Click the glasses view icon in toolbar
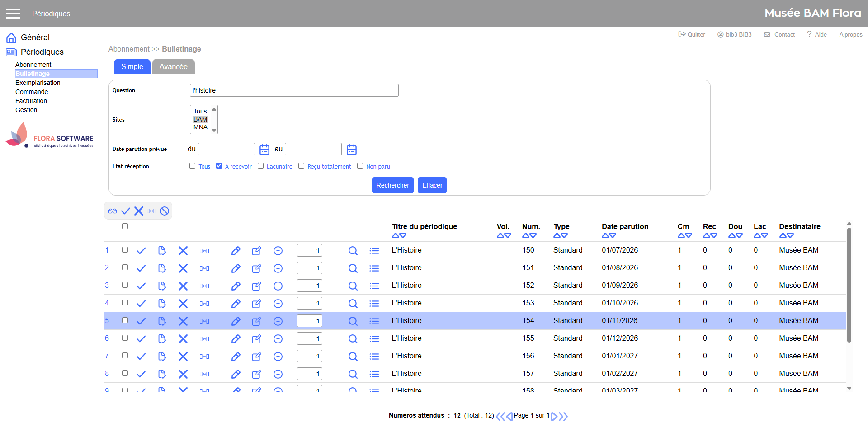Viewport: 868px width, 427px height. point(113,211)
